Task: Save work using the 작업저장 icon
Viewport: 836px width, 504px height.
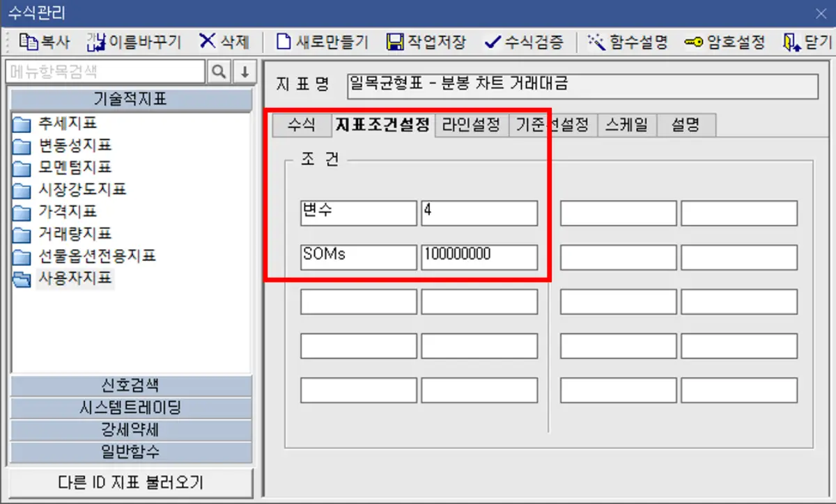Action: pyautogui.click(x=427, y=42)
